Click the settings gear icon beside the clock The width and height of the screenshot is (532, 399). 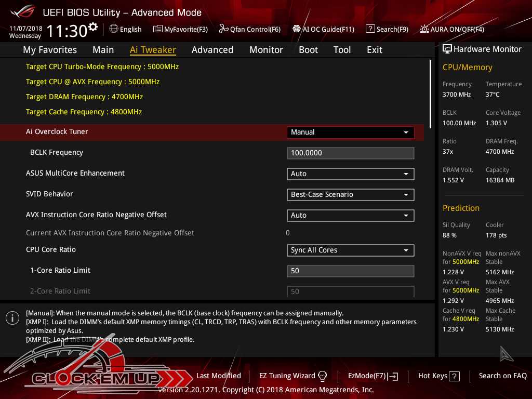(93, 27)
